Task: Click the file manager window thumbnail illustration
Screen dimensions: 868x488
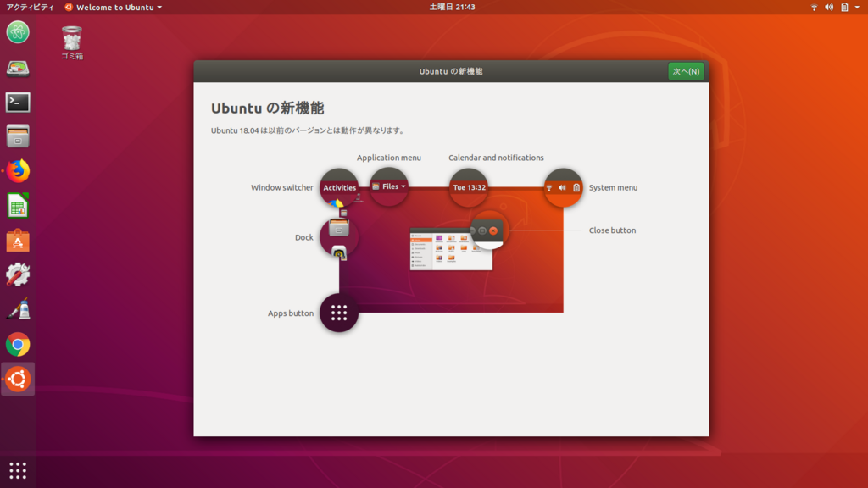Action: pyautogui.click(x=451, y=249)
